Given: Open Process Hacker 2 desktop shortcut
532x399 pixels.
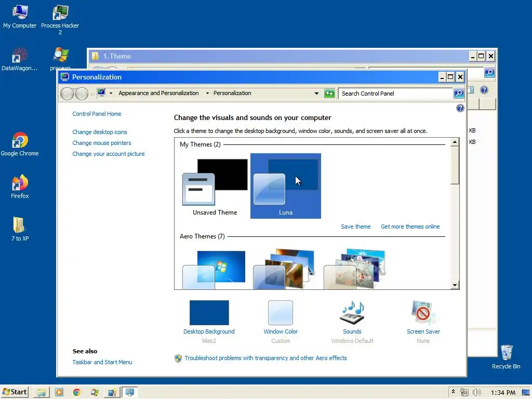Looking at the screenshot, I should point(60,20).
